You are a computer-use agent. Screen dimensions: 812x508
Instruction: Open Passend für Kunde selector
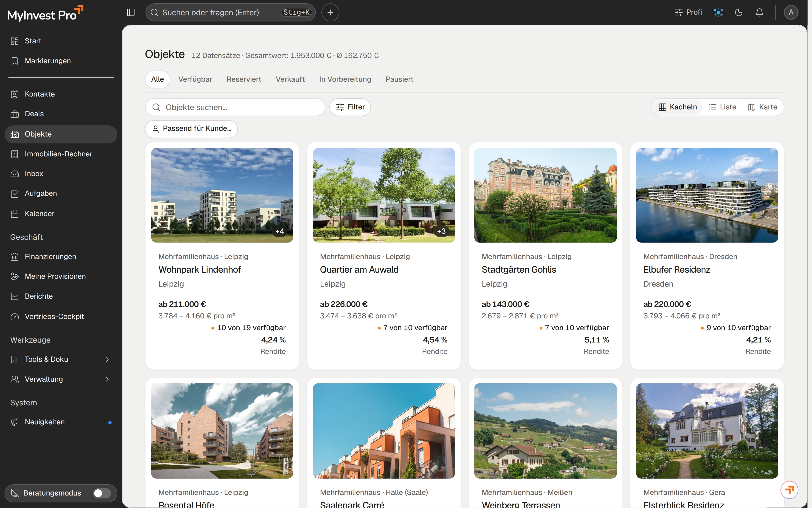[191, 129]
